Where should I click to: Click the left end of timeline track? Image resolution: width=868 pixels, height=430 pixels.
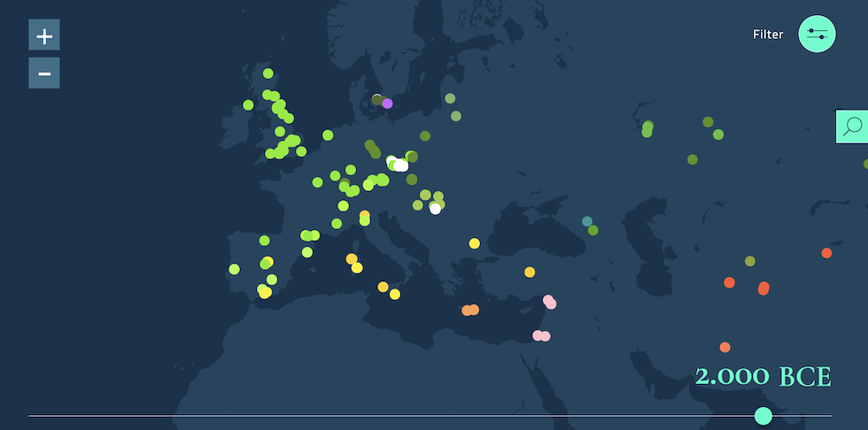[30, 416]
